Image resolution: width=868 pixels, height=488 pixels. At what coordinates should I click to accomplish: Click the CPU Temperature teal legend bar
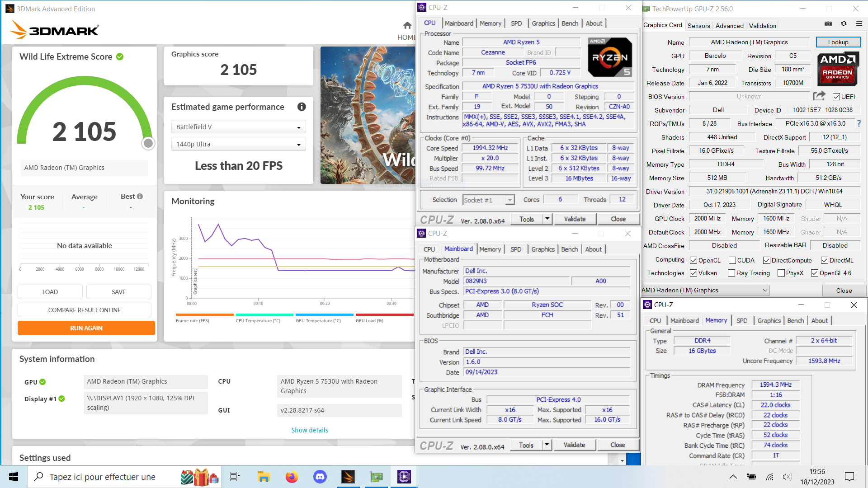coord(264,314)
